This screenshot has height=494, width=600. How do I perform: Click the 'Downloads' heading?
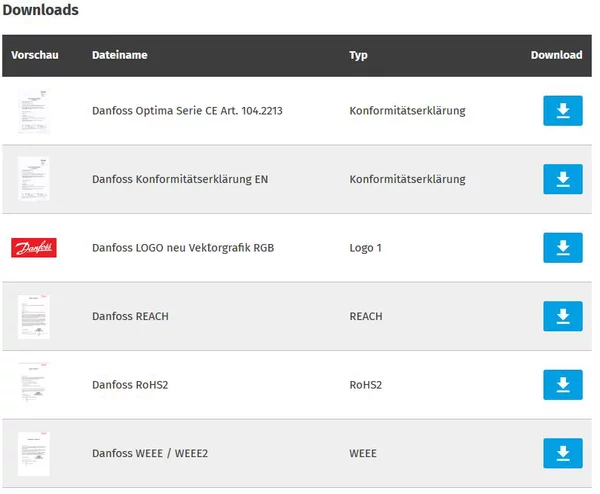click(41, 10)
